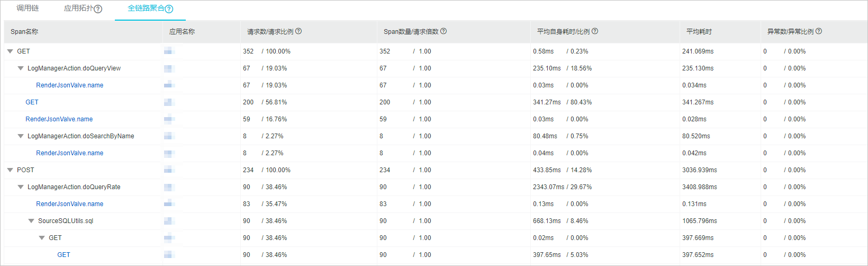
Task: Click the POST span name
Action: (x=25, y=170)
